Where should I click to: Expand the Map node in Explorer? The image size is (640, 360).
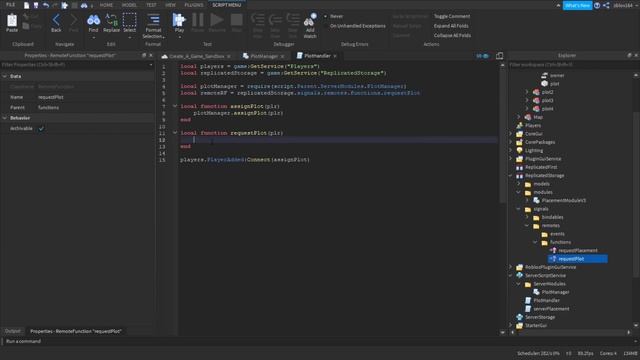(x=519, y=117)
